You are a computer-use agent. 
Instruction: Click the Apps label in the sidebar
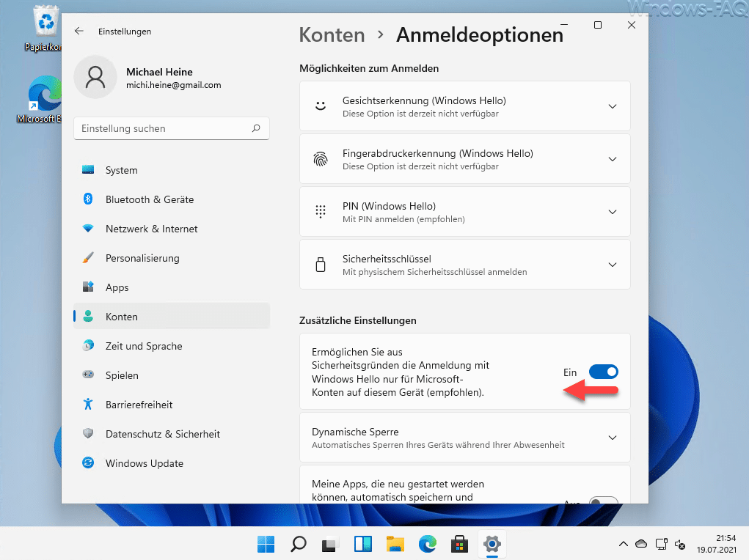tap(117, 287)
